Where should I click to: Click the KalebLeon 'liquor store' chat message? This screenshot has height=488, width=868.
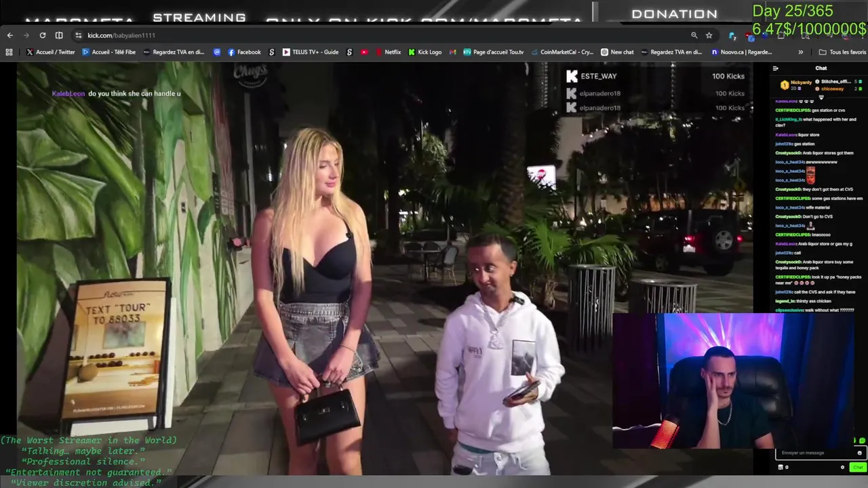click(797, 135)
